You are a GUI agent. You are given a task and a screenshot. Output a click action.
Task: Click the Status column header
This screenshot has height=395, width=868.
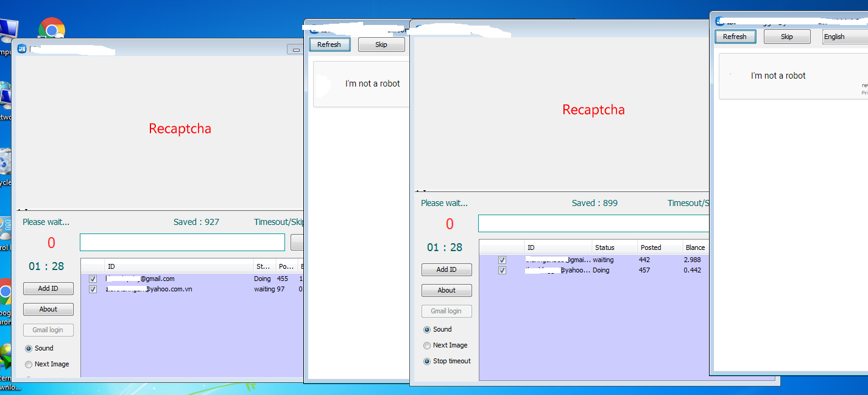click(615, 247)
